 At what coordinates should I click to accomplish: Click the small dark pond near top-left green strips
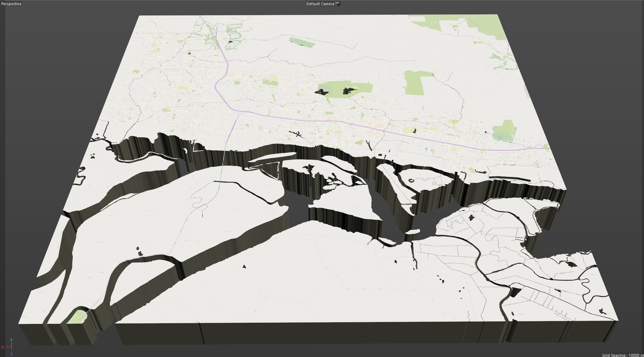pyautogui.click(x=230, y=42)
